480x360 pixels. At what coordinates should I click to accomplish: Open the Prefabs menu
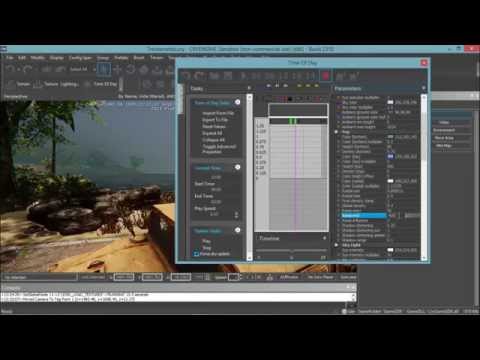(x=121, y=58)
